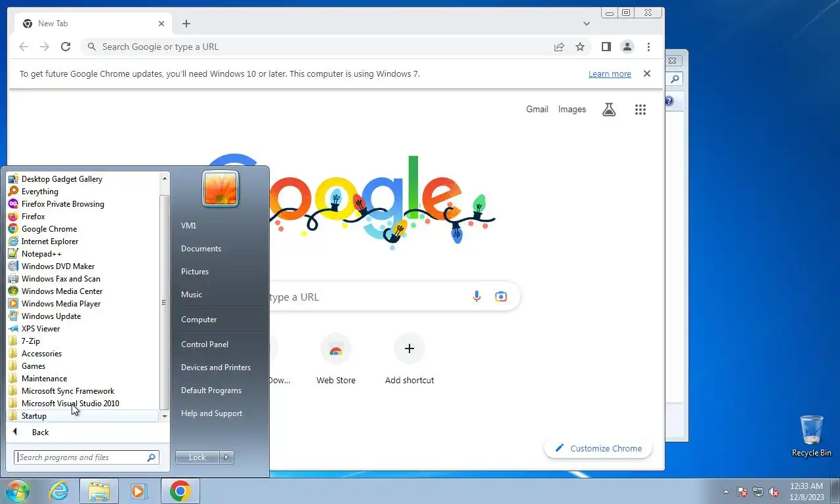Open a new Chrome tab
This screenshot has height=504, width=840.
(186, 24)
